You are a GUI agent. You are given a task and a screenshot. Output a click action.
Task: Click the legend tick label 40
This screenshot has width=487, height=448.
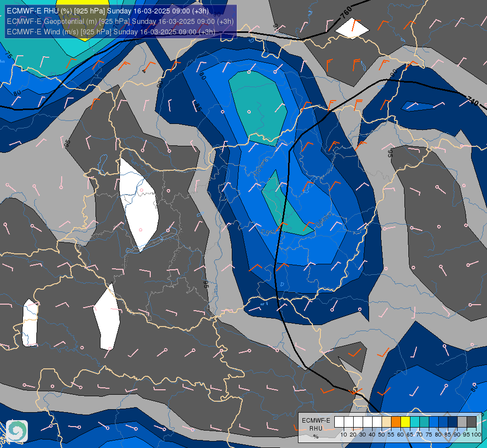click(x=372, y=435)
